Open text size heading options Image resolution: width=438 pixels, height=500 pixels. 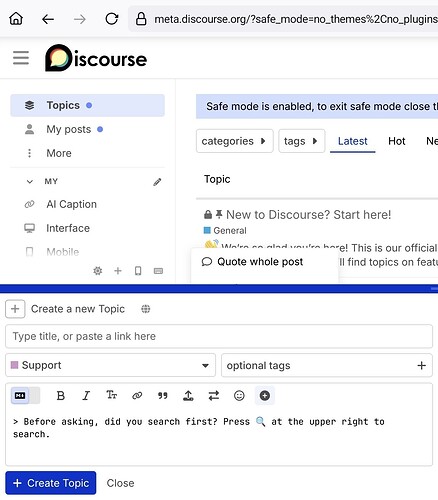(x=112, y=395)
